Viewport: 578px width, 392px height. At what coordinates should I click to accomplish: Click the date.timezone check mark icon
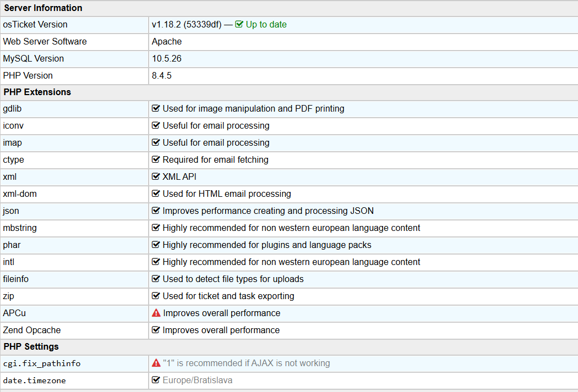156,380
